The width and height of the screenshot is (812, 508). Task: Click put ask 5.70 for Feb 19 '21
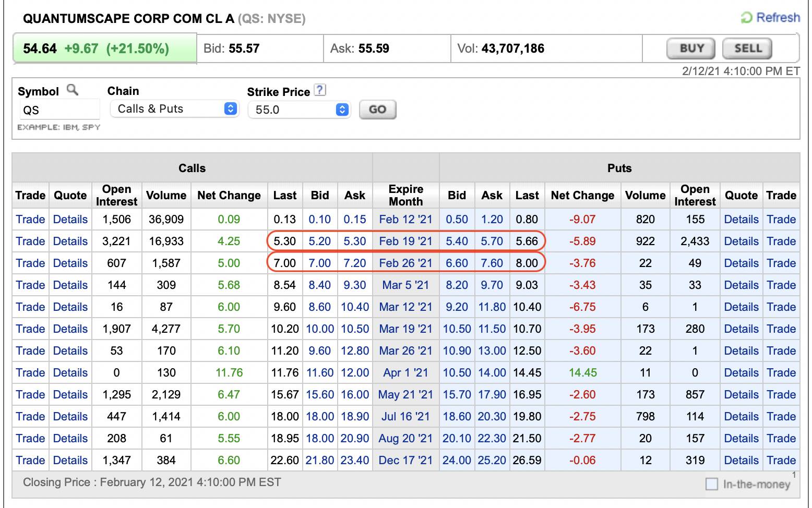click(492, 241)
